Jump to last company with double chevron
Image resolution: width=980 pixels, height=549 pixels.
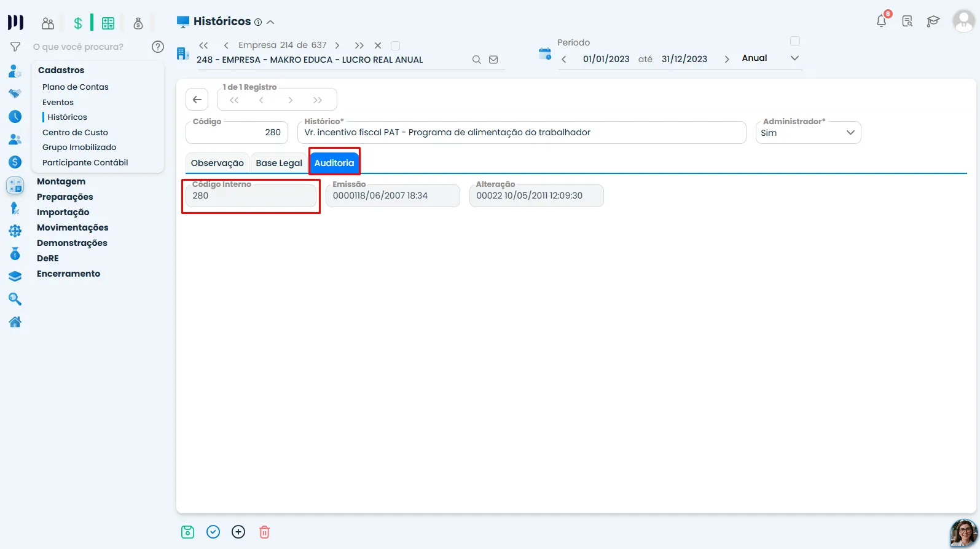(359, 45)
